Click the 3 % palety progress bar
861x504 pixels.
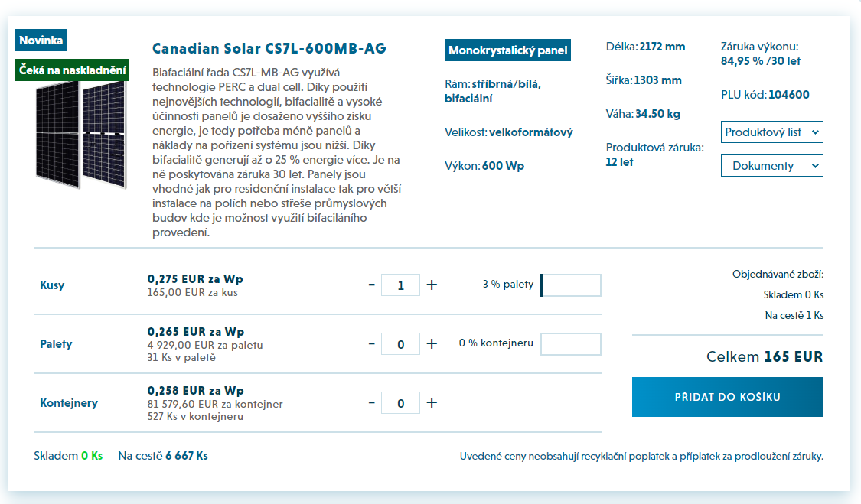tap(570, 285)
